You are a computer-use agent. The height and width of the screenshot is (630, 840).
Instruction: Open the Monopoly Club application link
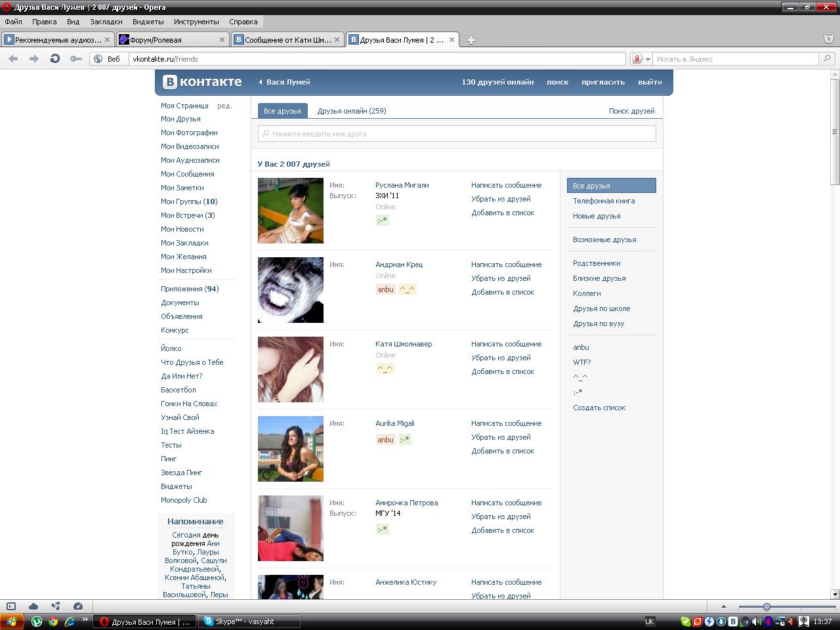(x=184, y=500)
